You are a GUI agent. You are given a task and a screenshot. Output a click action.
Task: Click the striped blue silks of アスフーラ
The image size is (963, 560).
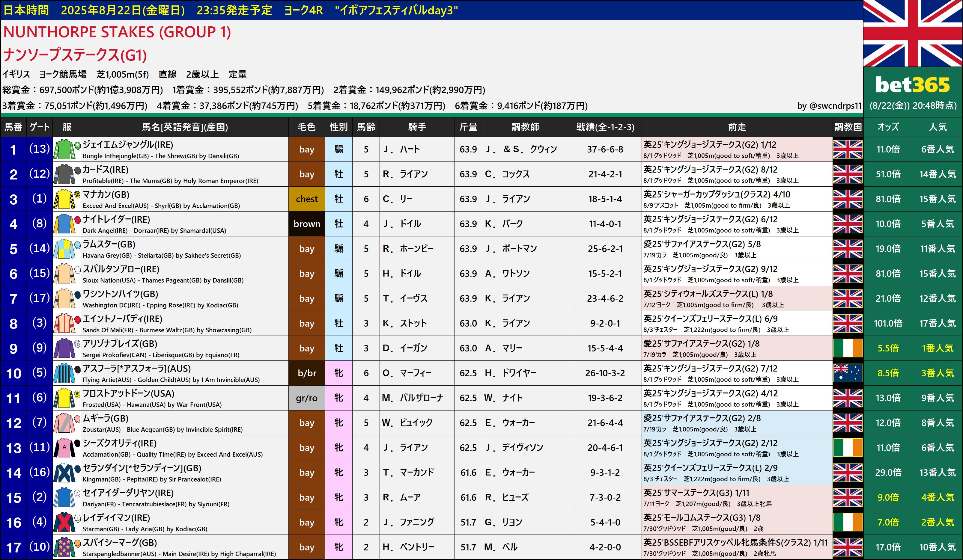coord(64,373)
